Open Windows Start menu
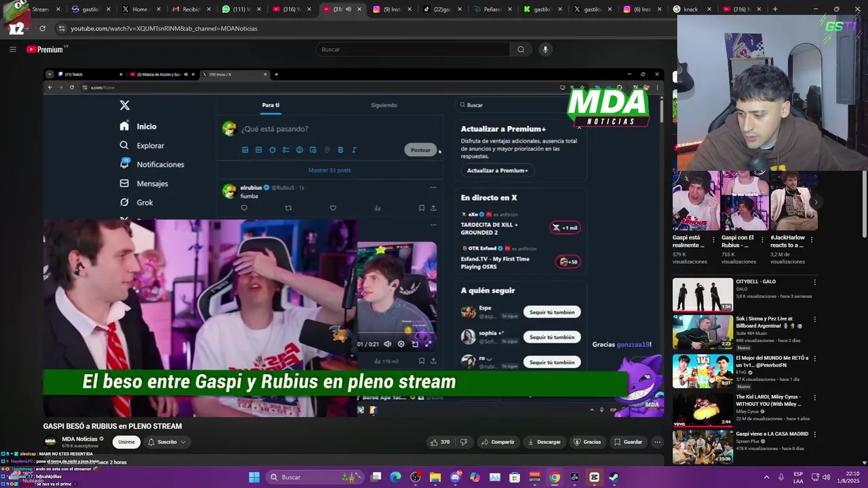This screenshot has height=488, width=868. (254, 477)
